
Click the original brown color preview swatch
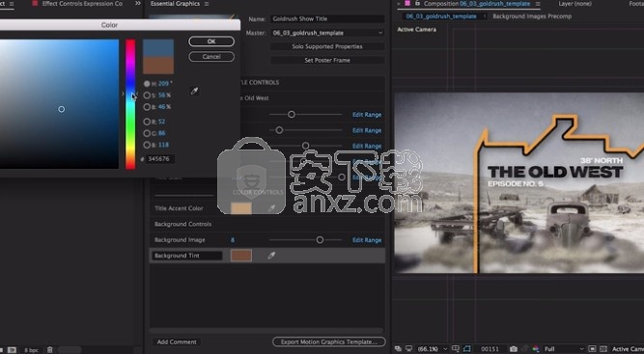click(158, 66)
